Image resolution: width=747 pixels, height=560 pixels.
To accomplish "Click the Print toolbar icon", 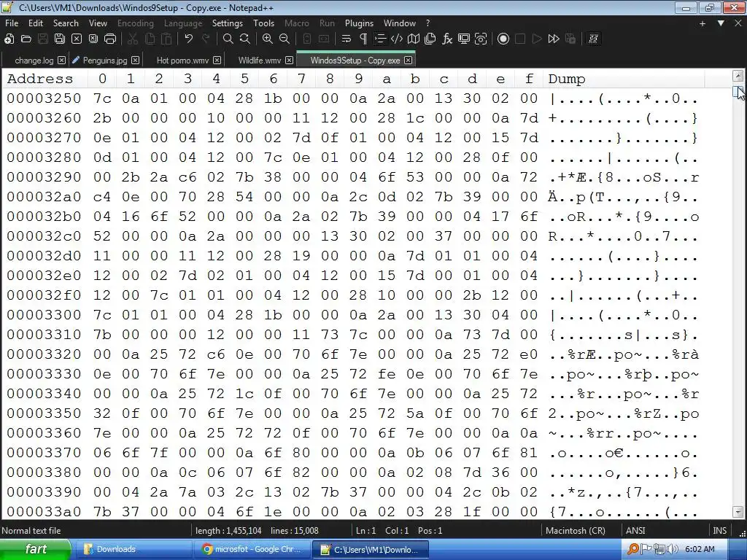I will (x=110, y=39).
